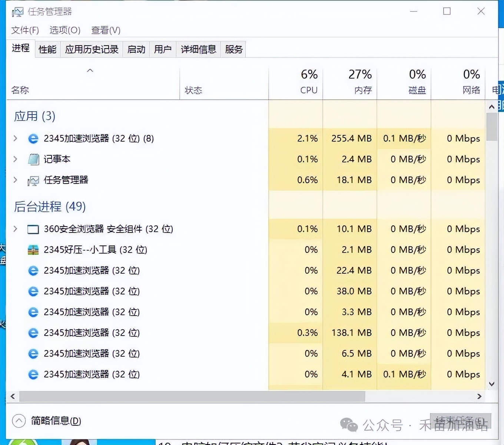The height and width of the screenshot is (445, 504).
Task: Expand the 2345加速浏览器 (8) app group
Action: click(x=15, y=138)
